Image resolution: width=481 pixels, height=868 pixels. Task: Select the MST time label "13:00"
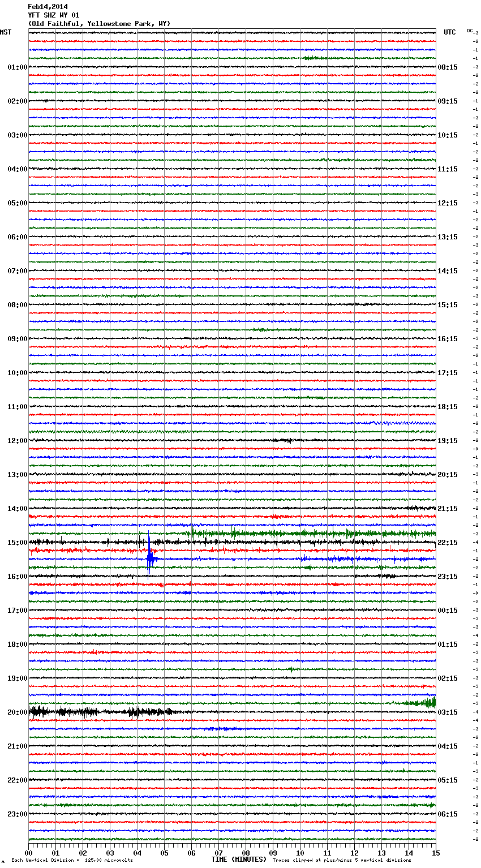pyautogui.click(x=17, y=475)
